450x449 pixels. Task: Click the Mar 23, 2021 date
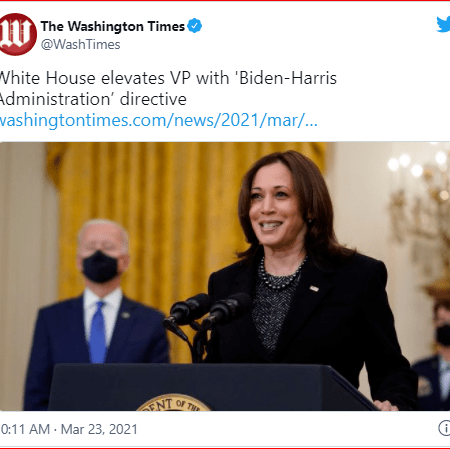pos(99,429)
